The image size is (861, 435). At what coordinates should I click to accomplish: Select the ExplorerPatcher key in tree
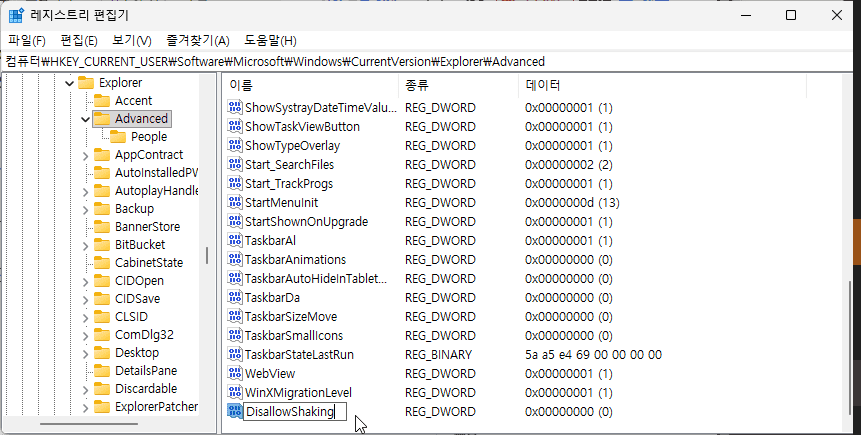tap(156, 407)
